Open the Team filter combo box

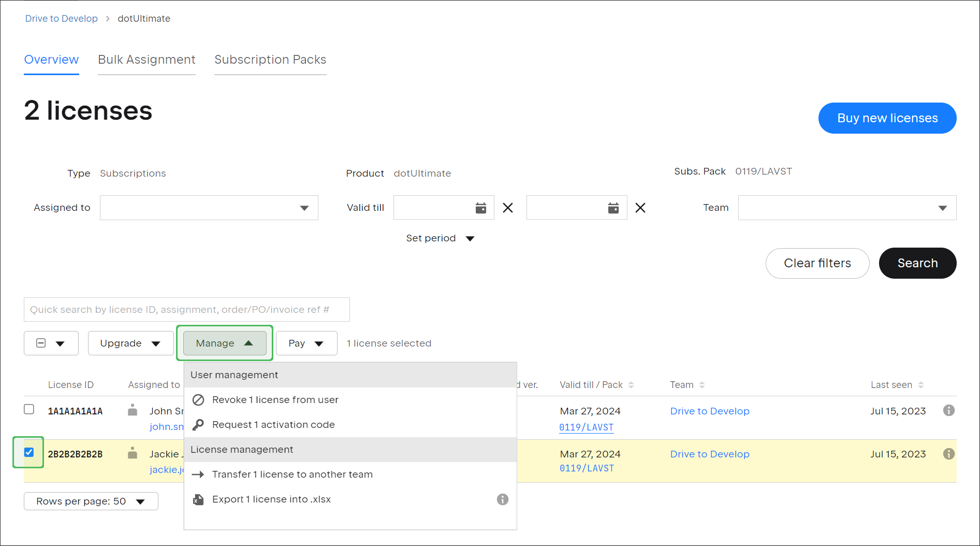pos(847,208)
